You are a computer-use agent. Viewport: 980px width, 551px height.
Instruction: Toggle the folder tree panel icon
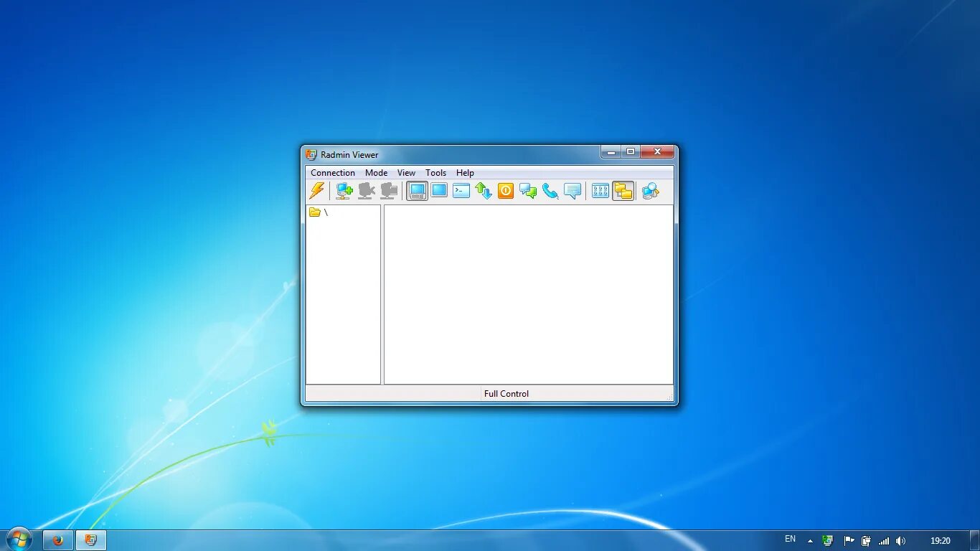(623, 191)
